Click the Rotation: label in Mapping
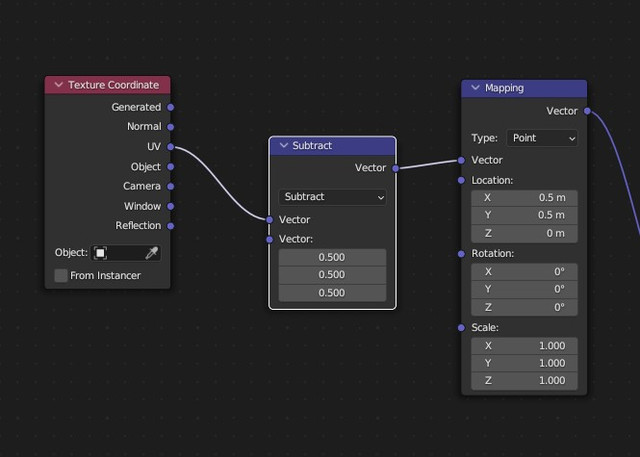The image size is (640, 457). tap(493, 254)
